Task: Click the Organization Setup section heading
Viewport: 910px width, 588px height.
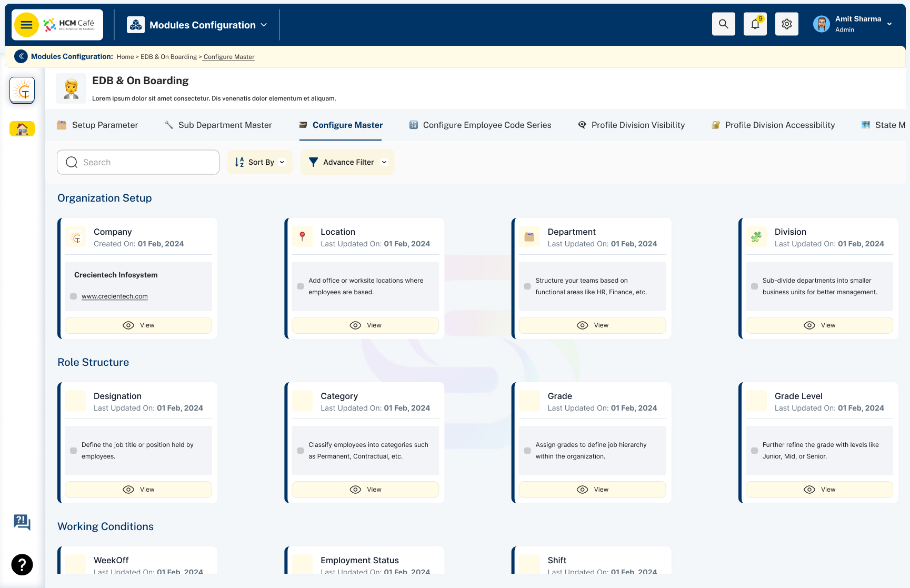Action: click(x=105, y=198)
